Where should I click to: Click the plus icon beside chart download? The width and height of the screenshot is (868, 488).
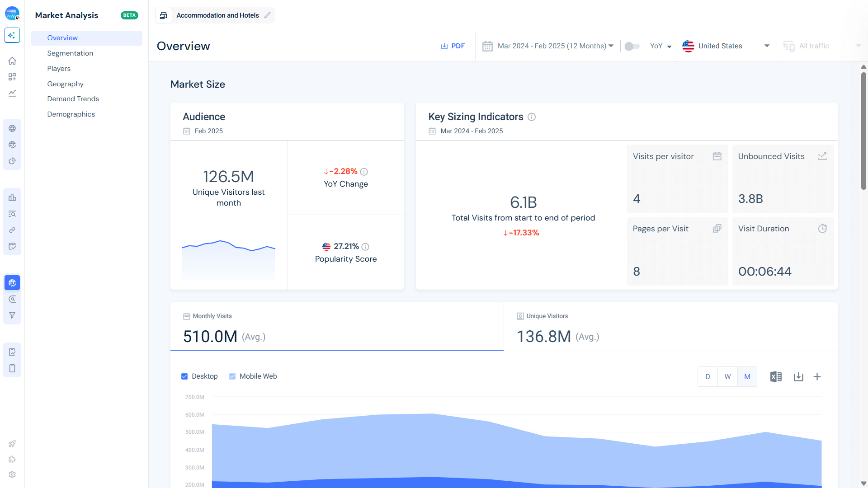coord(817,376)
